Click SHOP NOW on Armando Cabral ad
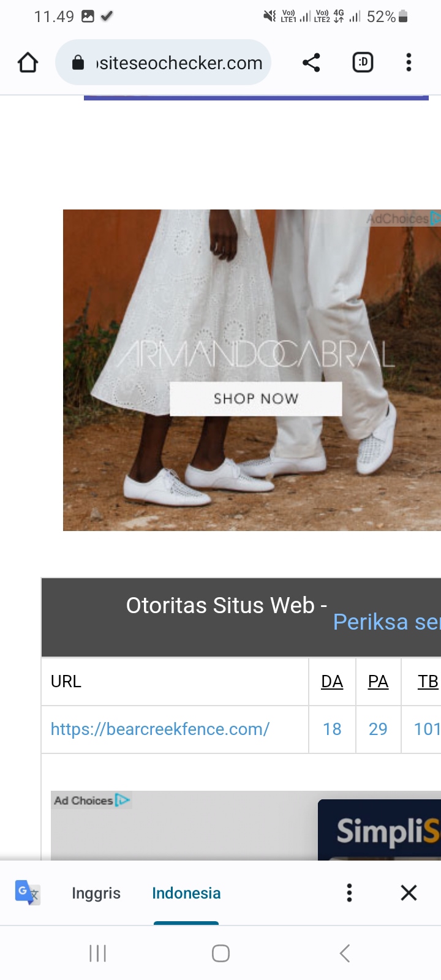This screenshot has height=980, width=441. [256, 399]
